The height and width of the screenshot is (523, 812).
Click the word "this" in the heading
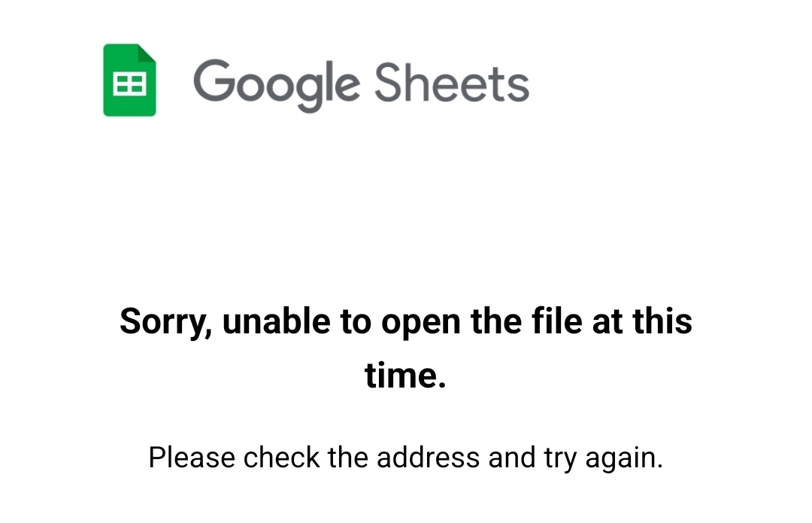(x=662, y=321)
